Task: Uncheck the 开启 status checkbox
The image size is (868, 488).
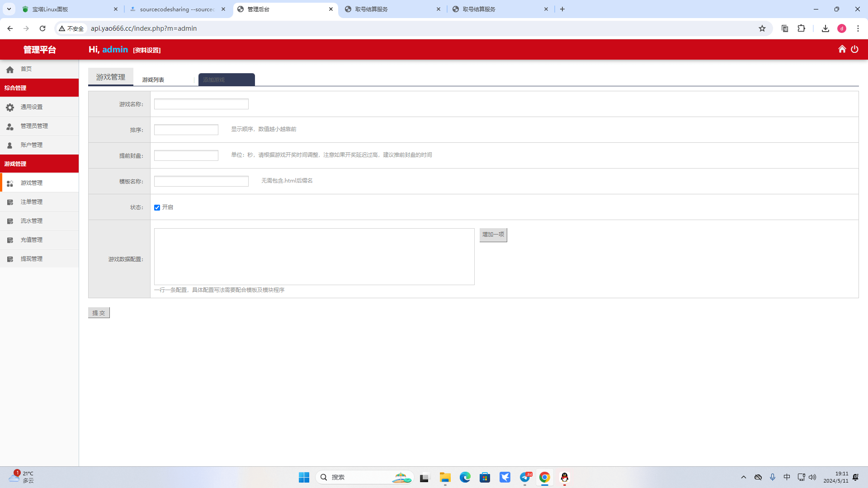Action: tap(157, 207)
